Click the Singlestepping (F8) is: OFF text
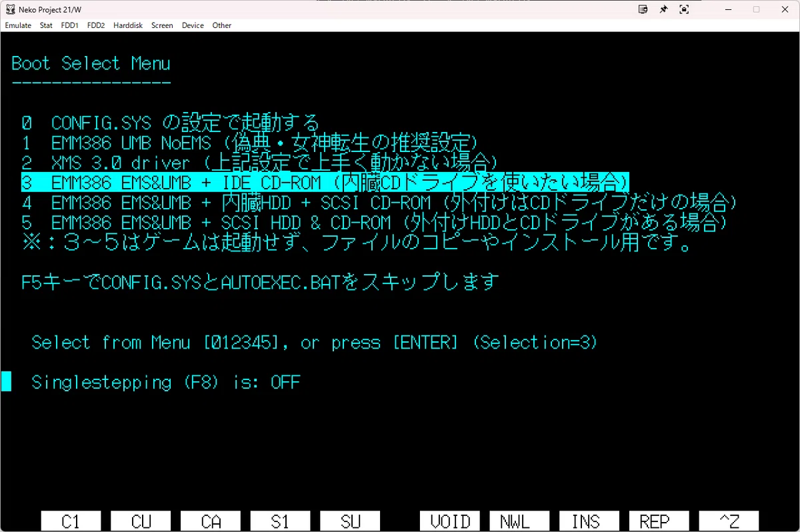This screenshot has height=532, width=800. pos(165,383)
